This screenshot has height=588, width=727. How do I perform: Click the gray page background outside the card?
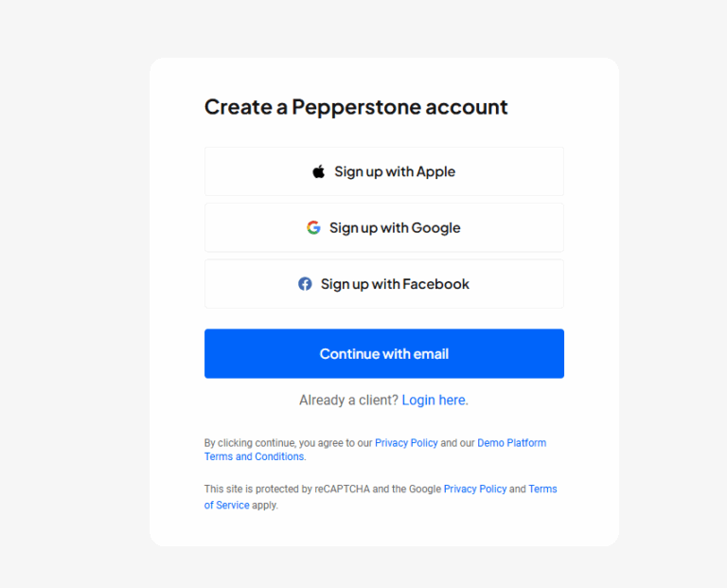pos(76,284)
